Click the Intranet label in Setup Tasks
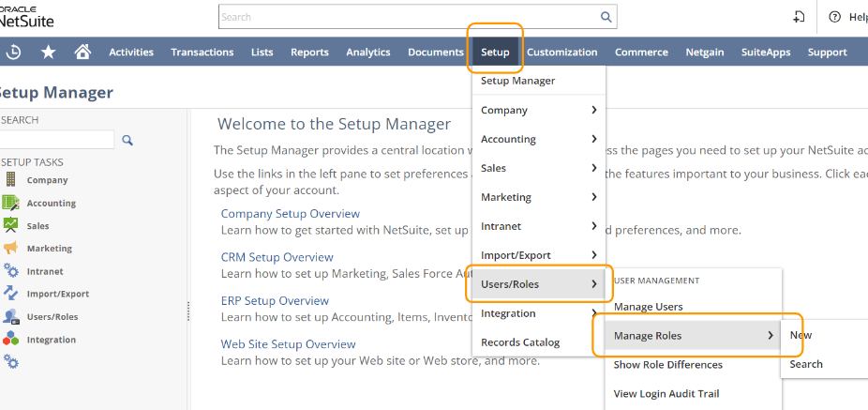The image size is (868, 410). coord(45,271)
